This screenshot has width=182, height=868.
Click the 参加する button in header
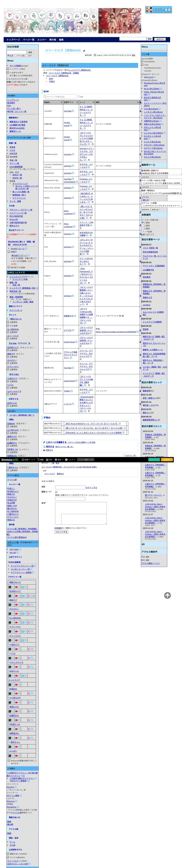pos(160,39)
